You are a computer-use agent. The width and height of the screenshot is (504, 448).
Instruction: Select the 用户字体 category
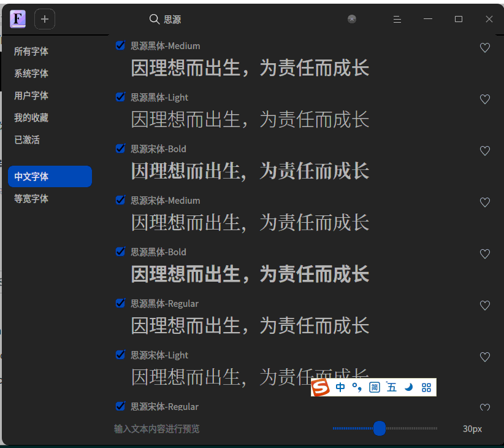[x=31, y=96]
